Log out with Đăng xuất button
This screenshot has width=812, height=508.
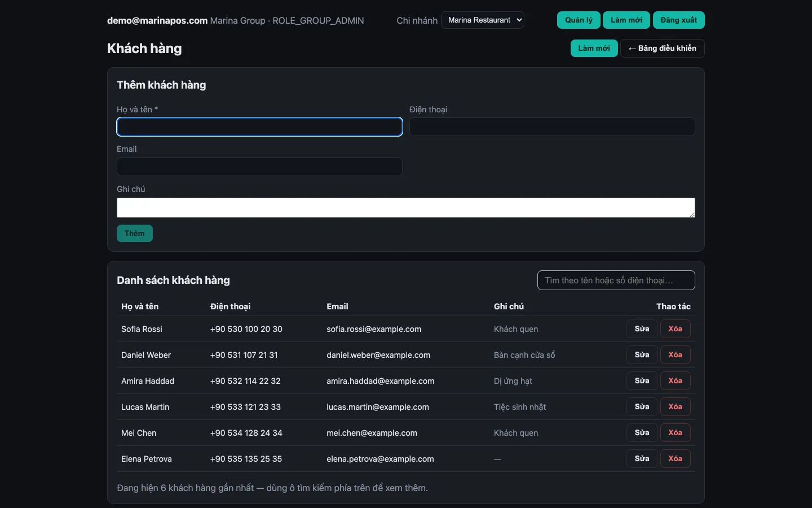point(678,20)
